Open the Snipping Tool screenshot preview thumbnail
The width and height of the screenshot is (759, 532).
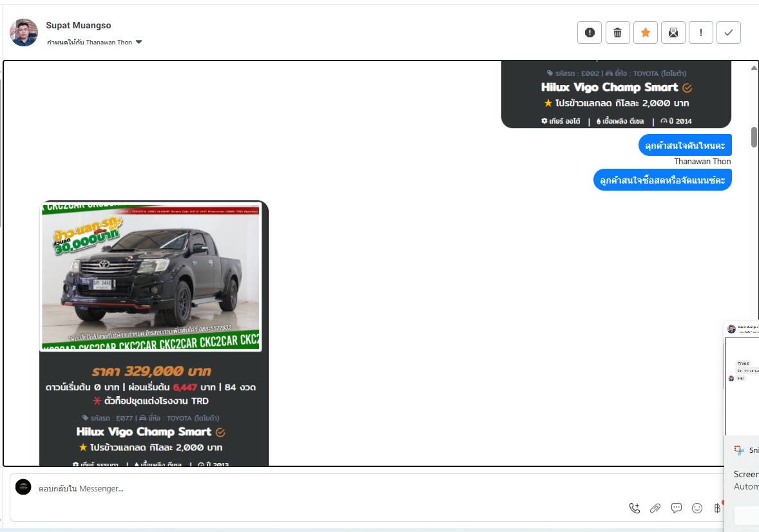742,377
